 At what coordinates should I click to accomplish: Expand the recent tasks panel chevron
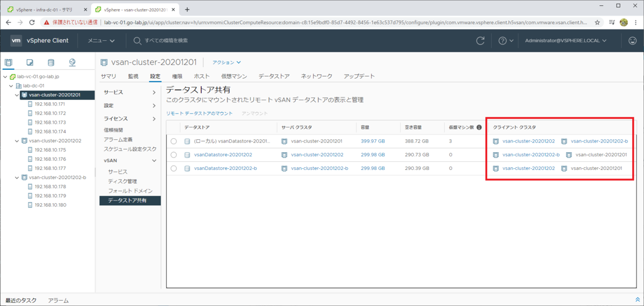click(x=637, y=301)
